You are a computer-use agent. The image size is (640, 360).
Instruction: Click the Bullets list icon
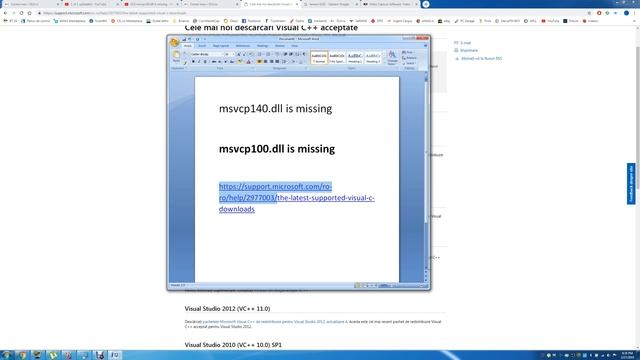[x=259, y=54]
